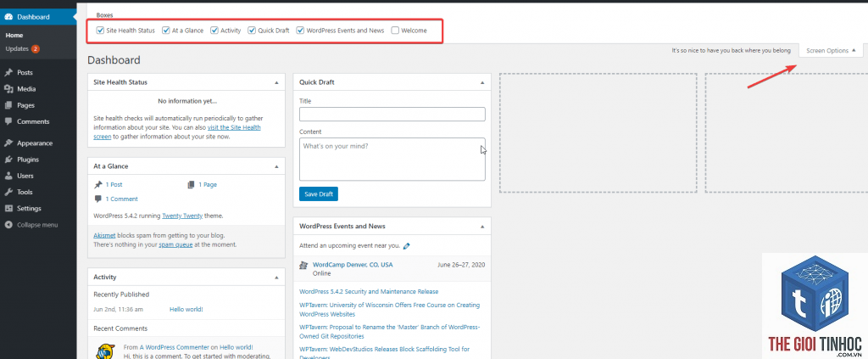
Task: Open the Home submenu item
Action: click(14, 36)
